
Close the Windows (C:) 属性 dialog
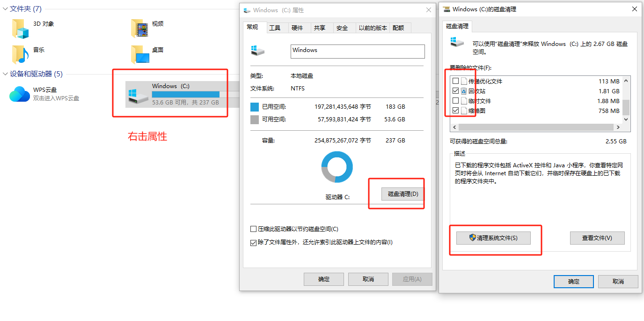click(x=429, y=10)
